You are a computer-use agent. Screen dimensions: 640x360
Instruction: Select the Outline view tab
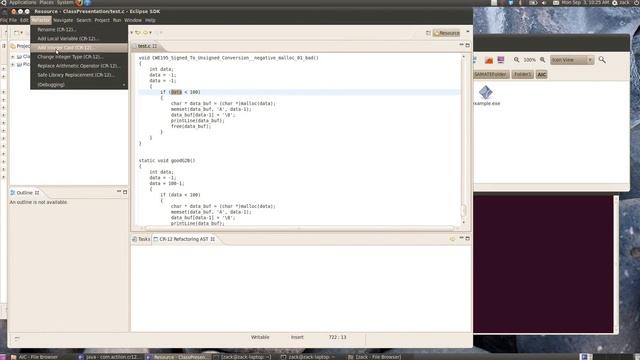pyautogui.click(x=24, y=193)
